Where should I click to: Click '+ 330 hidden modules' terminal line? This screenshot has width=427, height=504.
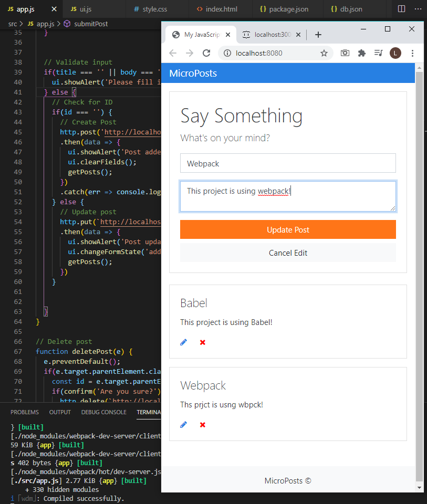coord(62,489)
